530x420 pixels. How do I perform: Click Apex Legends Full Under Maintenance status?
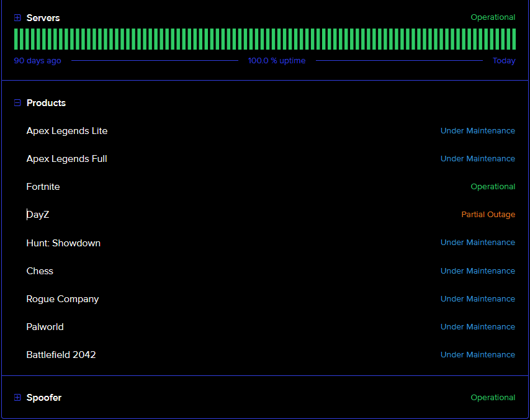coord(478,159)
